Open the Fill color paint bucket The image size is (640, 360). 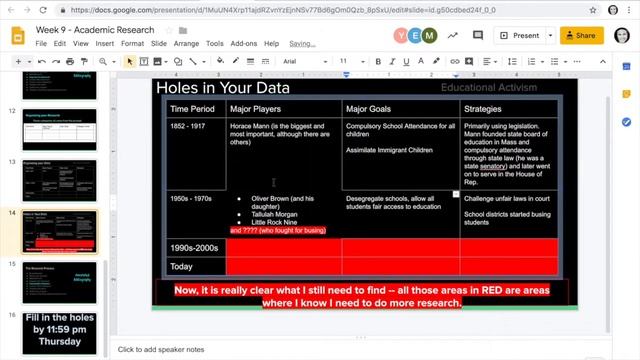click(220, 61)
